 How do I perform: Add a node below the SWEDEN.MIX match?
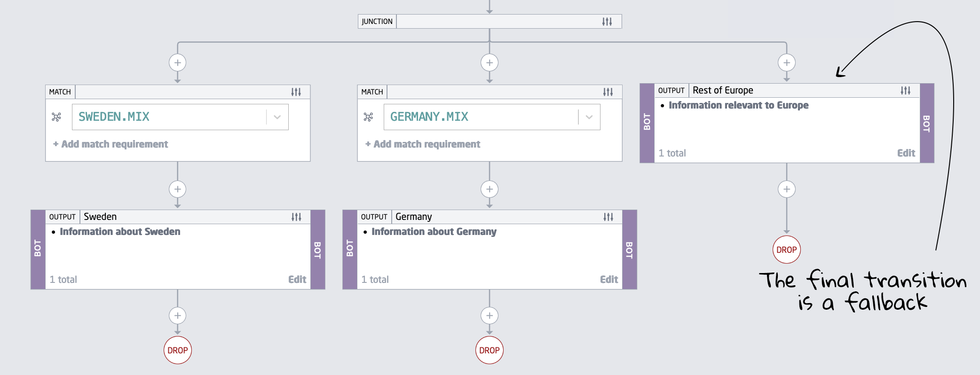pyautogui.click(x=178, y=189)
